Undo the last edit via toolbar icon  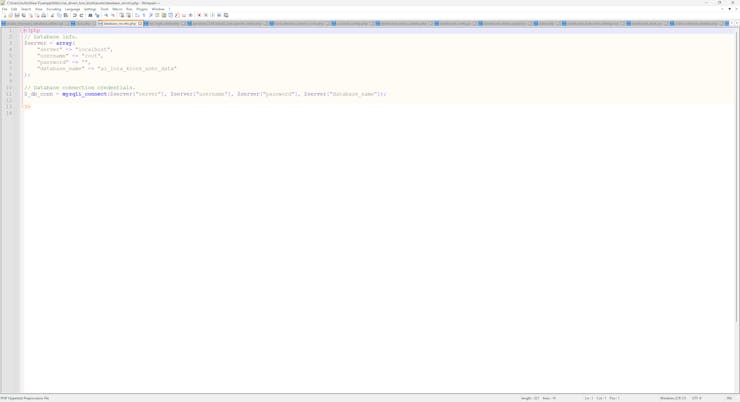[75, 15]
